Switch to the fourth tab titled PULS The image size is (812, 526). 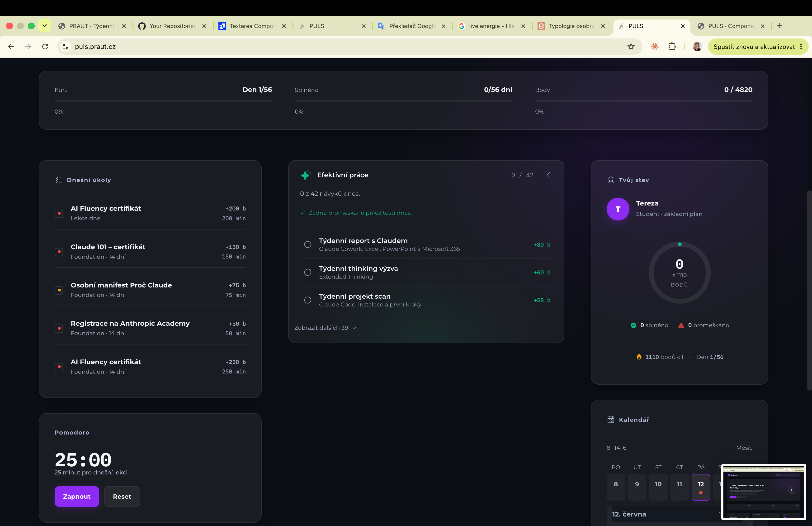coord(332,26)
